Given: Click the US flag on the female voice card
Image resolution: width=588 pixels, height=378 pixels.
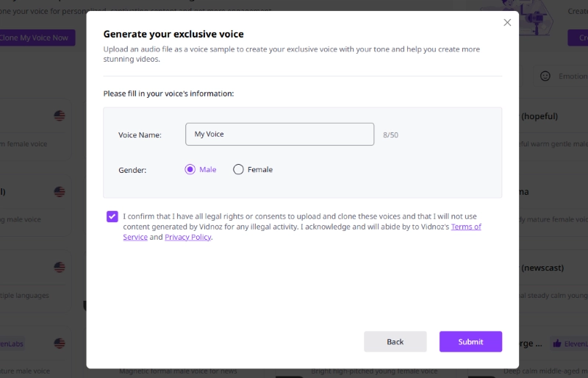Looking at the screenshot, I should [x=60, y=116].
